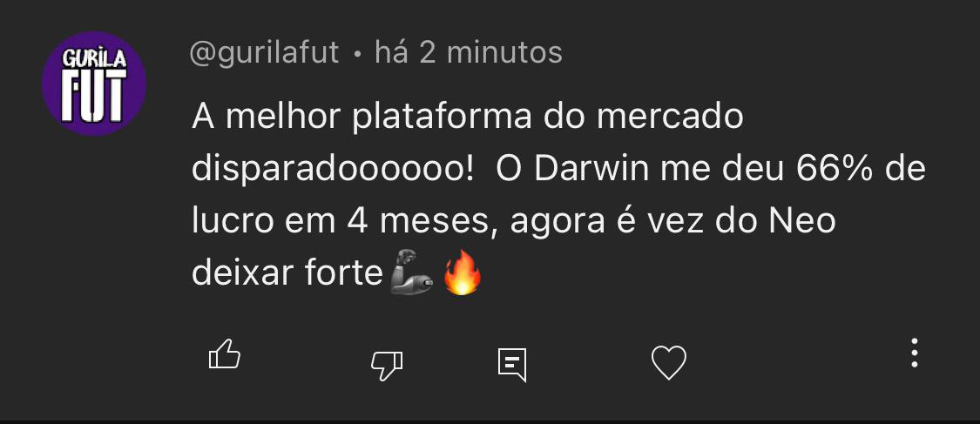Open the Gurila Fut channel avatar

point(94,84)
